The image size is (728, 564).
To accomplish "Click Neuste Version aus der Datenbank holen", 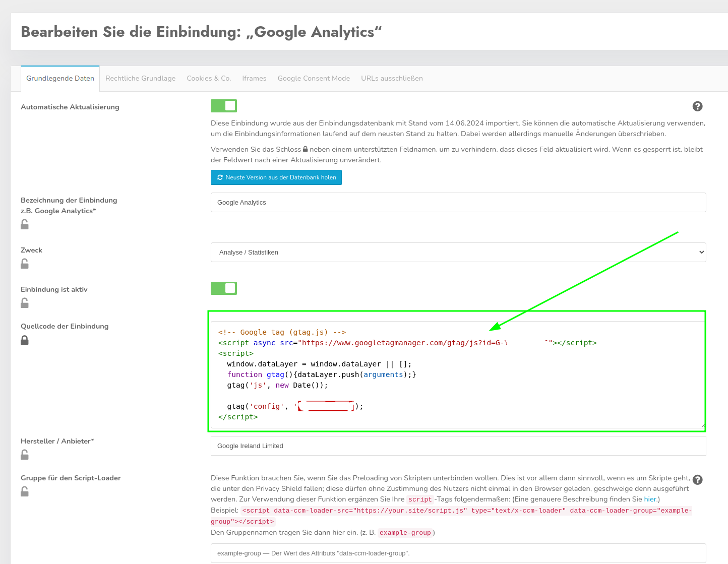I will (x=276, y=177).
